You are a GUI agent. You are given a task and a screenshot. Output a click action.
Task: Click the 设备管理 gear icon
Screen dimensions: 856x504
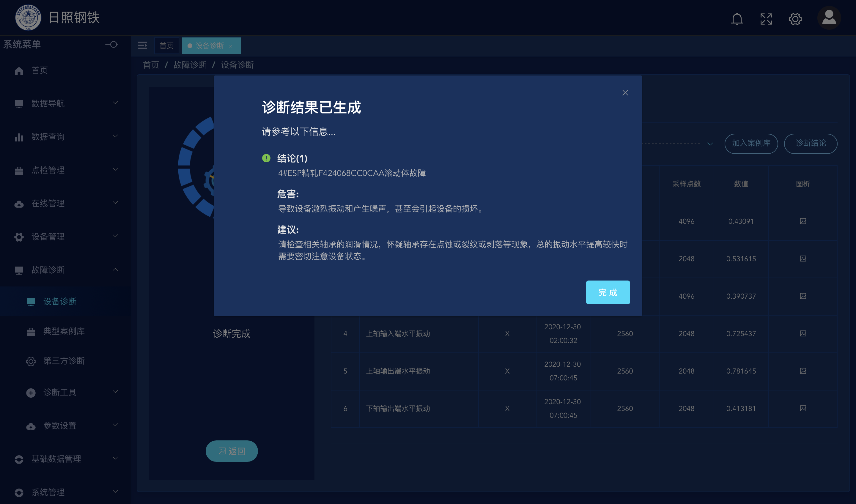pos(19,237)
